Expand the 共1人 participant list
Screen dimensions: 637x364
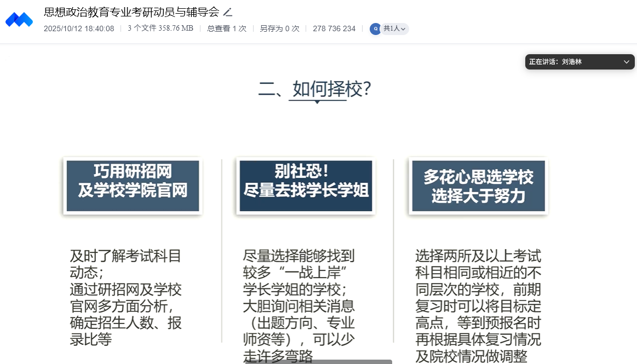[395, 29]
